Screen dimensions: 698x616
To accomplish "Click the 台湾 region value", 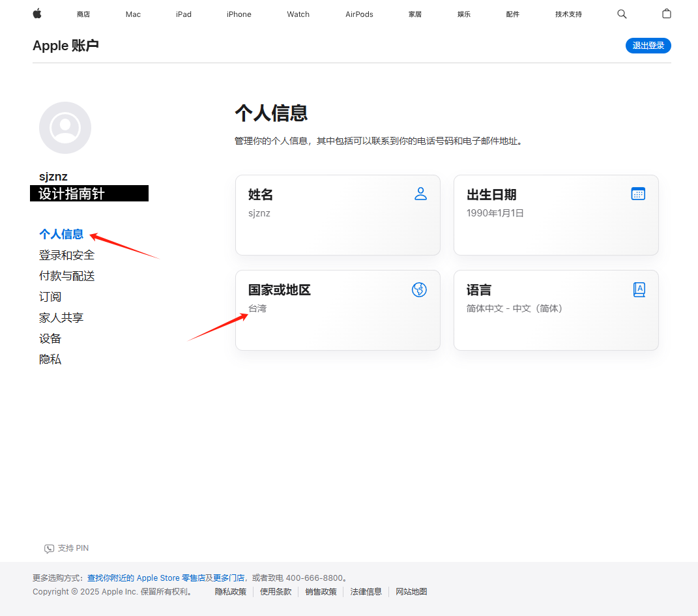I will (257, 308).
